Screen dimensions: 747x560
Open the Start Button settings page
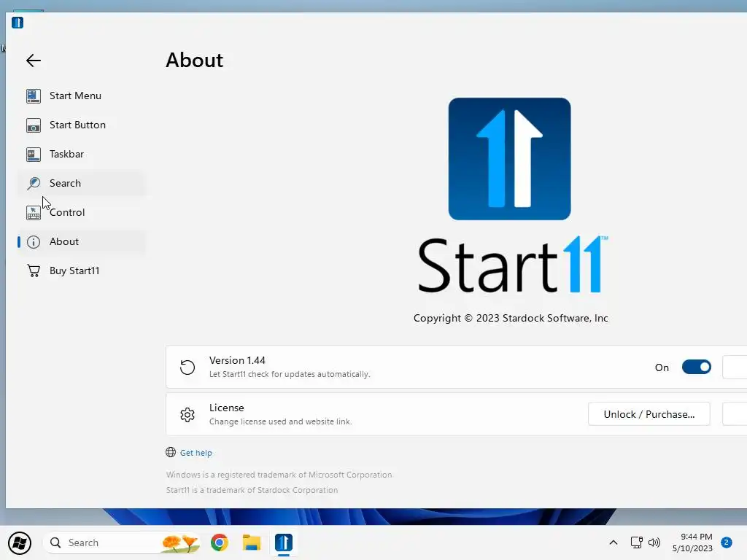pos(82,125)
